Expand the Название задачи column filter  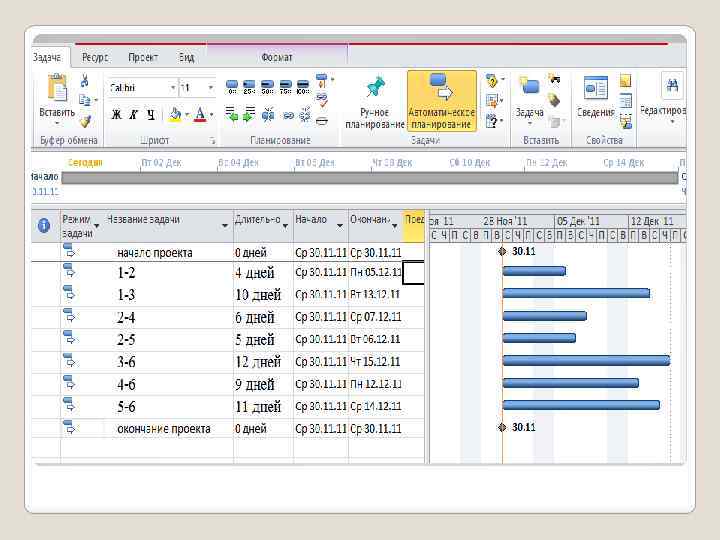225,226
